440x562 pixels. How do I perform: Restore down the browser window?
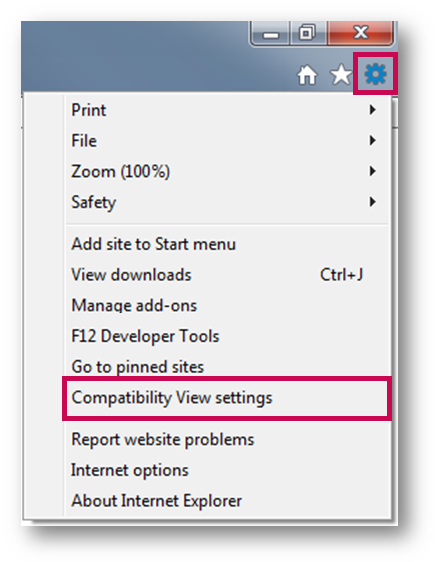[x=307, y=33]
